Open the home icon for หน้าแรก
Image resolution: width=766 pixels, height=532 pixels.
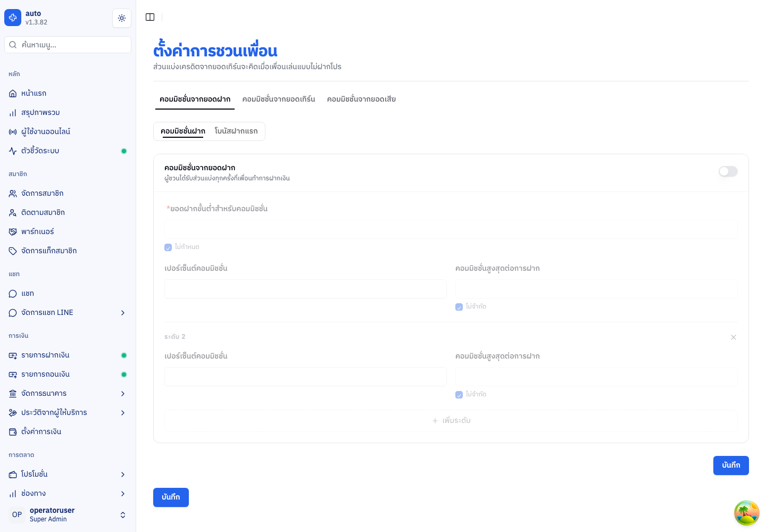[13, 94]
